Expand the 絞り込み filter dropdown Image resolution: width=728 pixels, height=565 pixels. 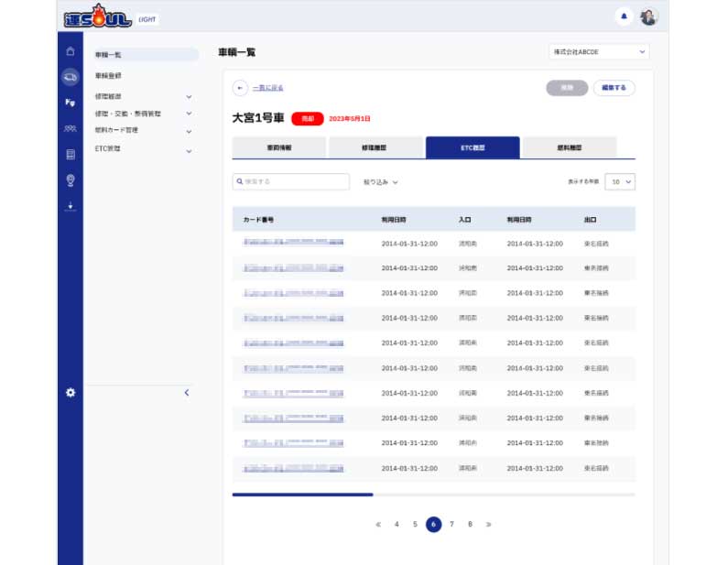(x=381, y=182)
